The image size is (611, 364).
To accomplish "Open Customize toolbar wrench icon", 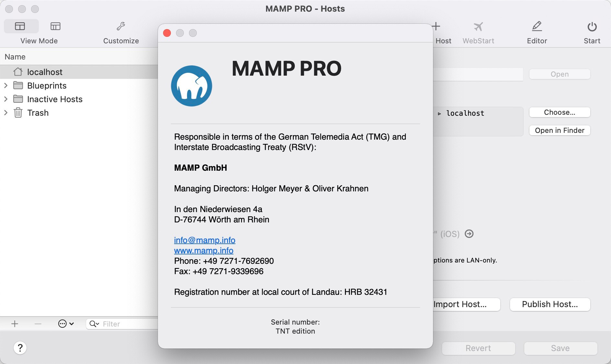I will coord(121,26).
